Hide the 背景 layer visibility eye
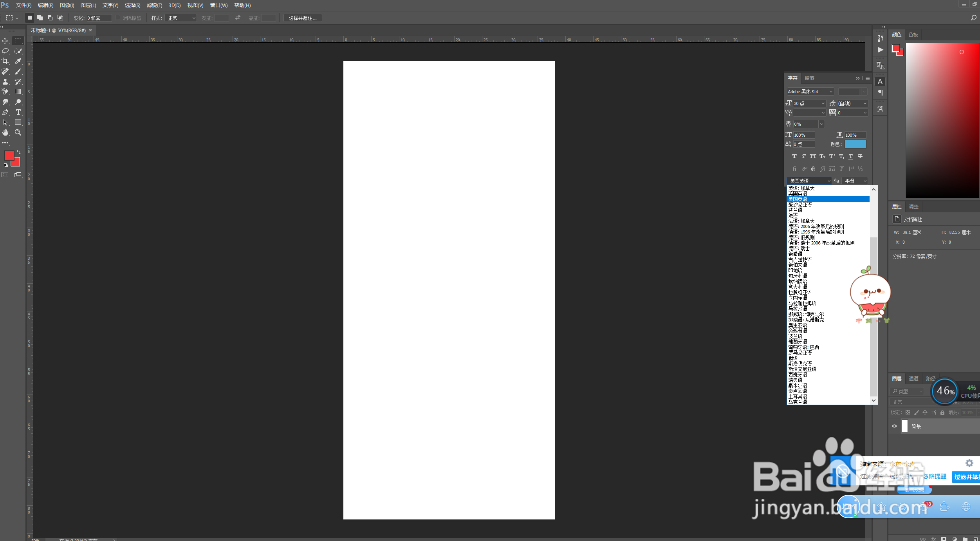The image size is (980, 541). (x=894, y=426)
